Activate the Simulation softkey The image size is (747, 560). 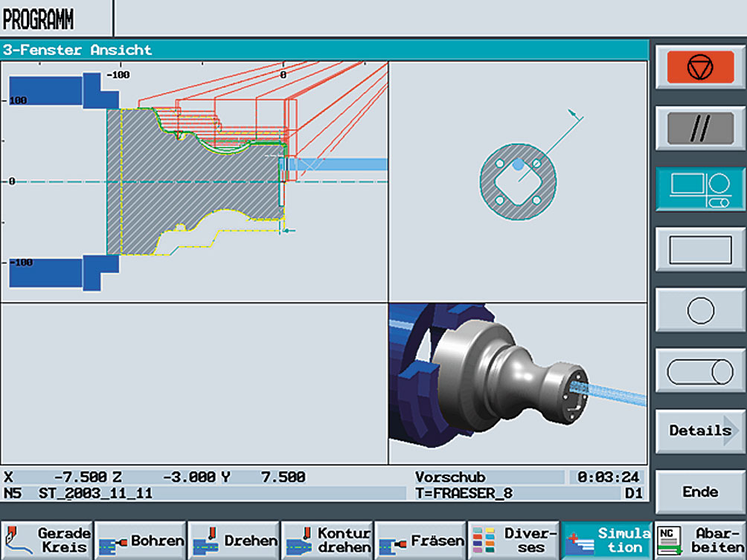click(606, 541)
